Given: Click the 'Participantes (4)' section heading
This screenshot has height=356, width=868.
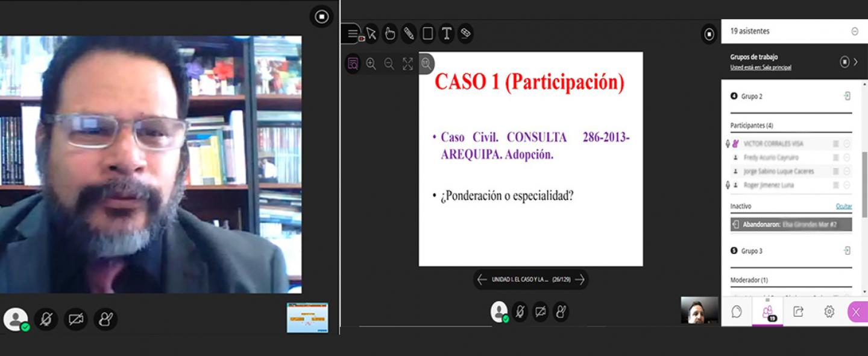Looking at the screenshot, I should click(x=752, y=126).
